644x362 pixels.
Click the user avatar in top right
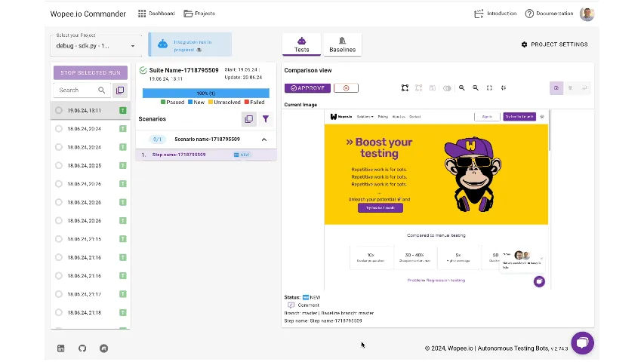click(587, 14)
